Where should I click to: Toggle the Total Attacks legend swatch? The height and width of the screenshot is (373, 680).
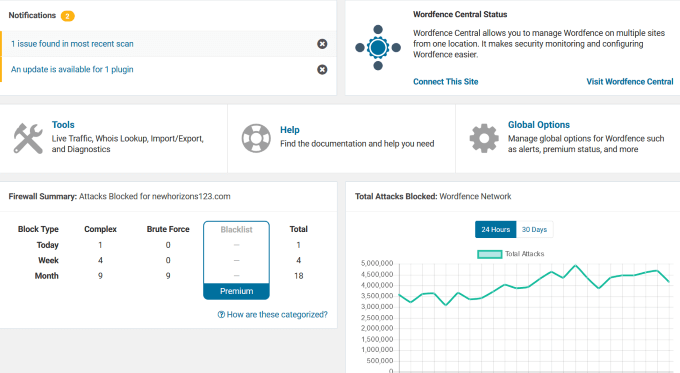coord(490,254)
